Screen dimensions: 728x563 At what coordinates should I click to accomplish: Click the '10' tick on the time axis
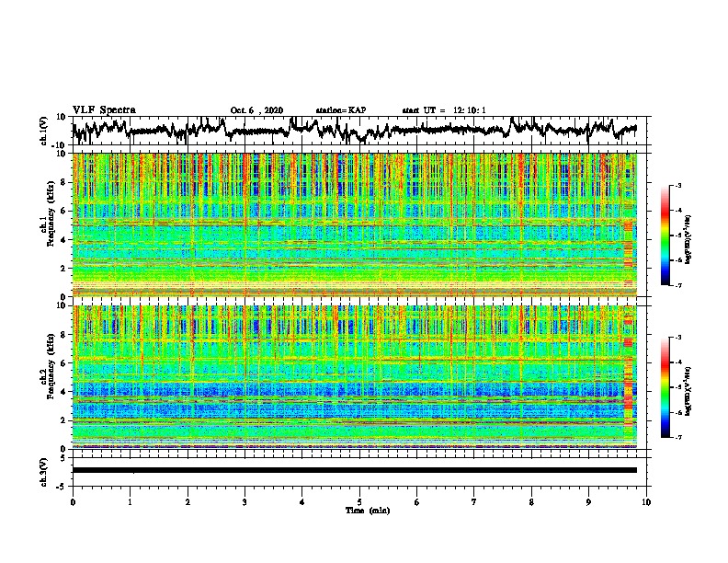[646, 502]
